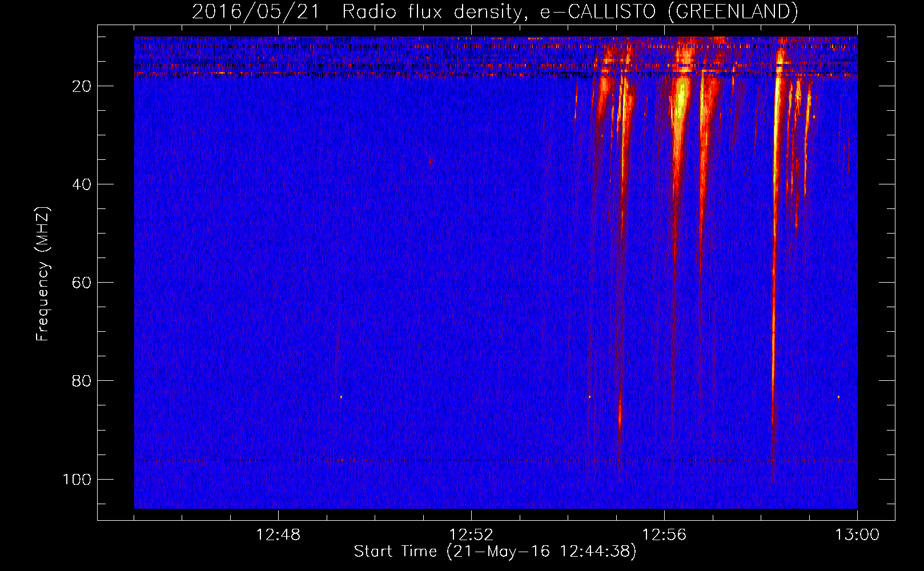This screenshot has width=924, height=571.
Task: Click the 13:00 time tick label
Action: [x=857, y=535]
